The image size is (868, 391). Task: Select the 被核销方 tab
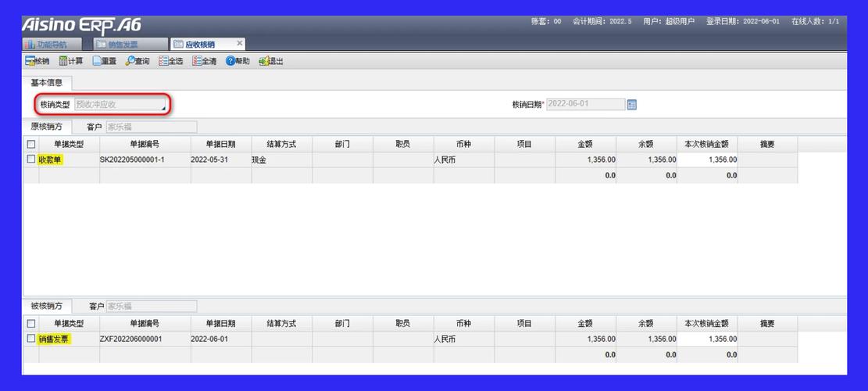(x=47, y=307)
